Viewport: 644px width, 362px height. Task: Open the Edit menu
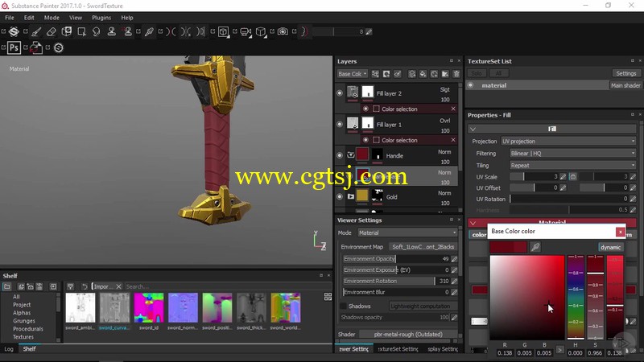click(x=29, y=18)
